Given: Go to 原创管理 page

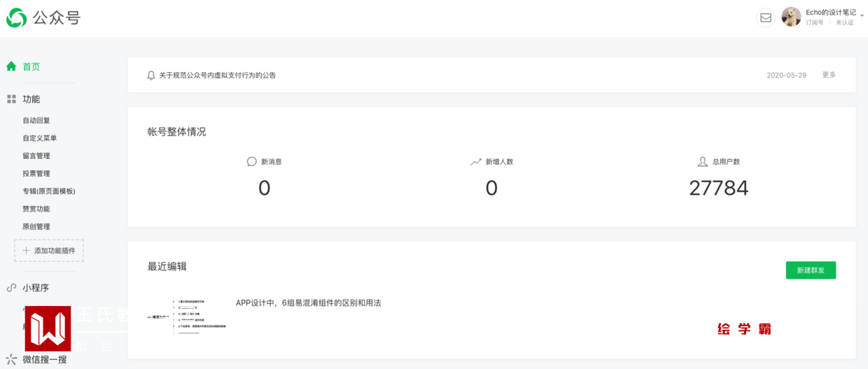Looking at the screenshot, I should coord(36,226).
